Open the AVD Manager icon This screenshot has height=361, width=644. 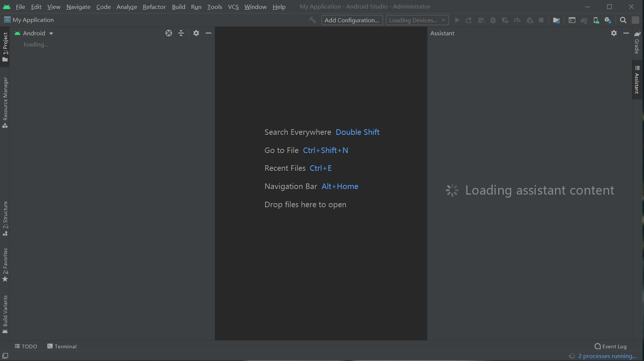tap(596, 20)
